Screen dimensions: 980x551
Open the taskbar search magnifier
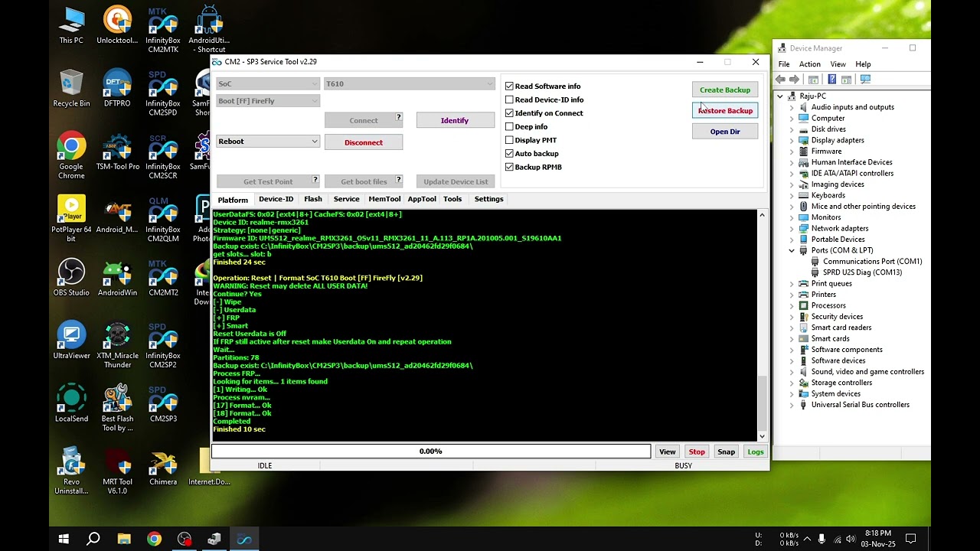pos(93,539)
